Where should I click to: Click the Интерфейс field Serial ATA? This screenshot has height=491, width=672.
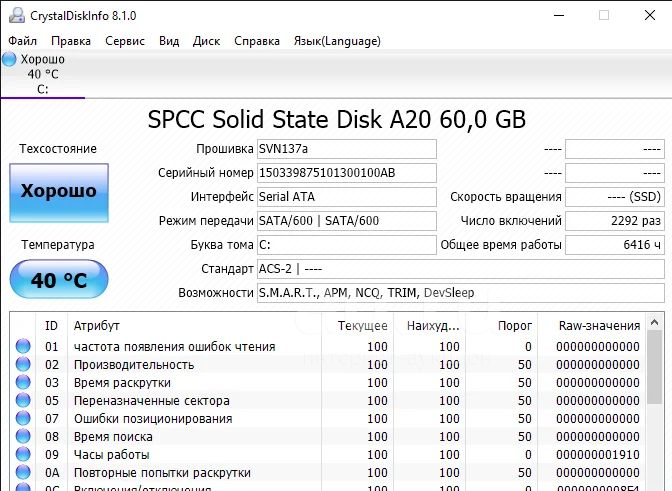click(x=347, y=197)
